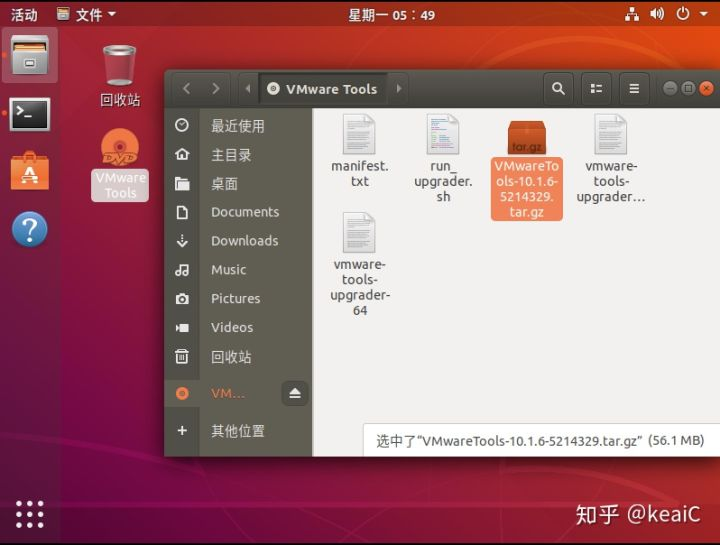The image size is (720, 545).
Task: Open 桌面 in the sidebar
Action: (238, 184)
